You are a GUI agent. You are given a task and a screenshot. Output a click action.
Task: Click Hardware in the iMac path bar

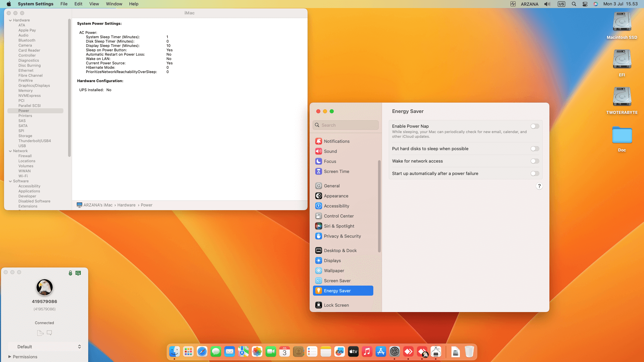(x=126, y=205)
